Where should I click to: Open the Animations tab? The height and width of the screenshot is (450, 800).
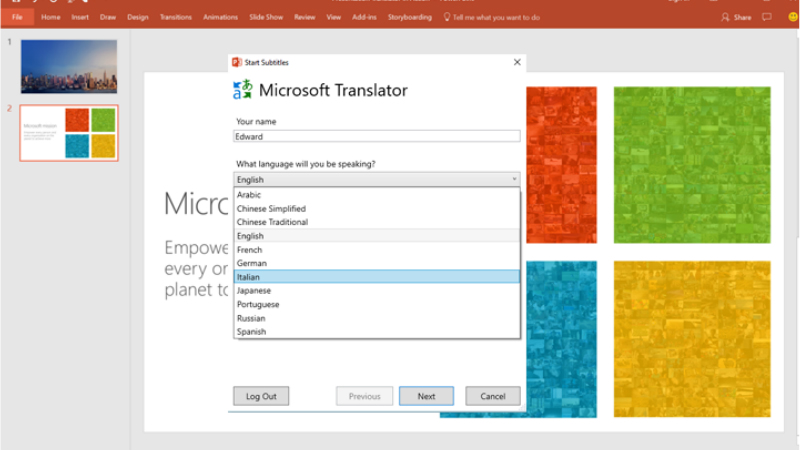click(x=220, y=17)
